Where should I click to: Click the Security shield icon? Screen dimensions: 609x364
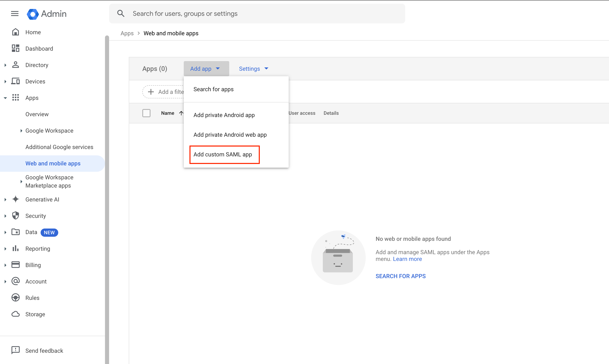click(x=15, y=216)
